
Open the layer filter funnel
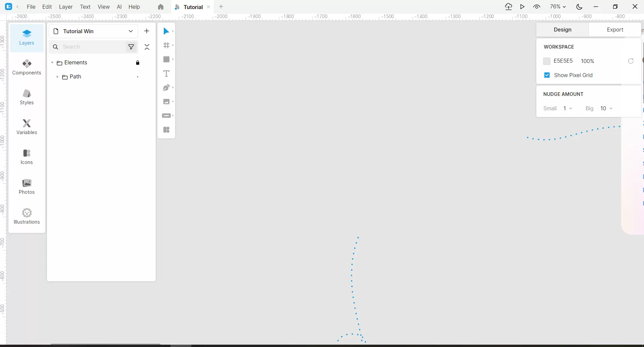[x=131, y=47]
